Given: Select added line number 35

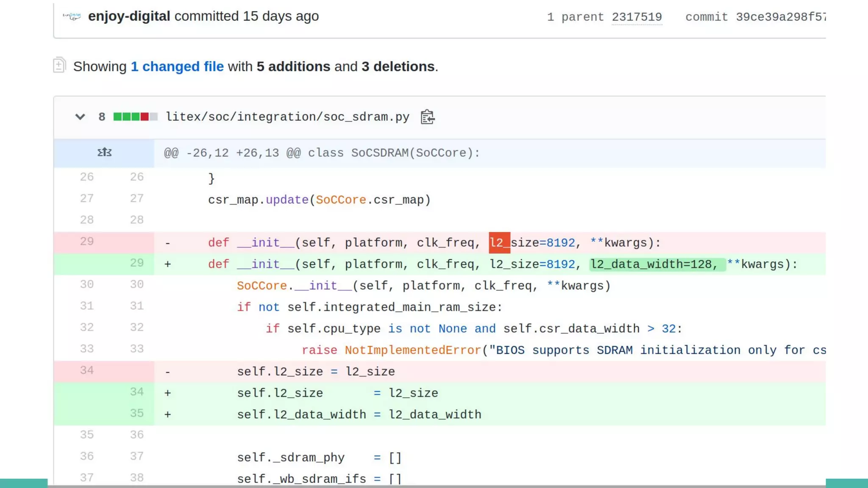Looking at the screenshot, I should [x=136, y=413].
